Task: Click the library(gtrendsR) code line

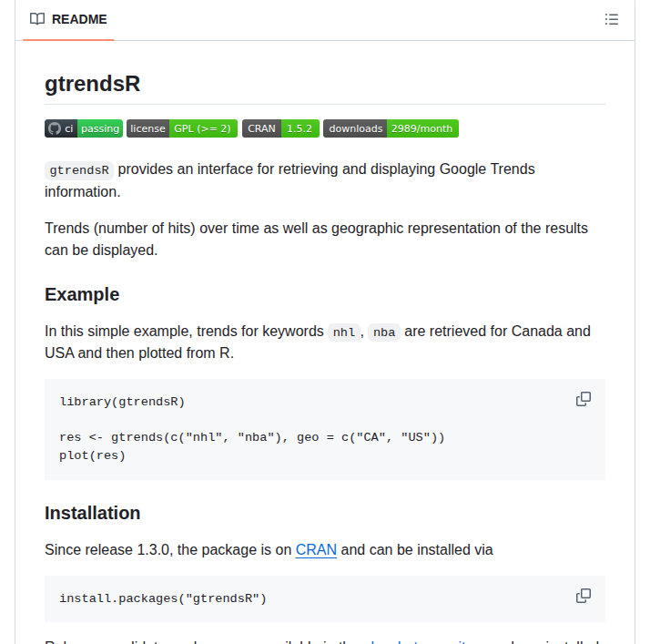Action: tap(122, 402)
